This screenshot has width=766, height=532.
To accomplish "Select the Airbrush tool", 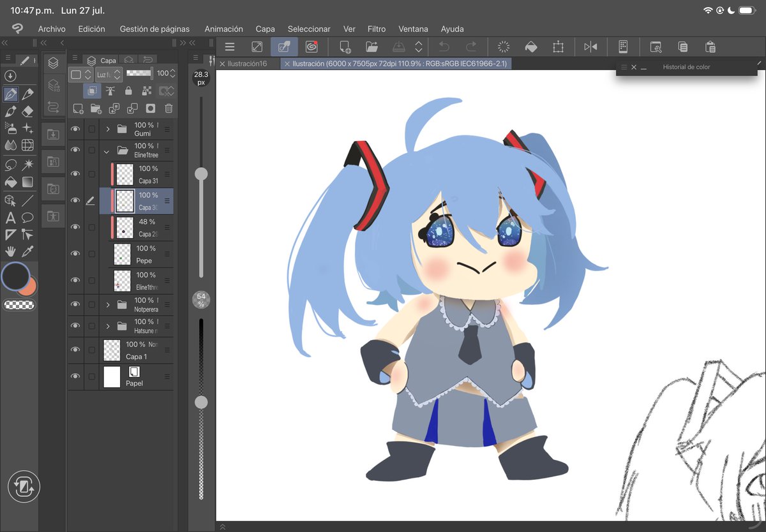I will point(10,128).
